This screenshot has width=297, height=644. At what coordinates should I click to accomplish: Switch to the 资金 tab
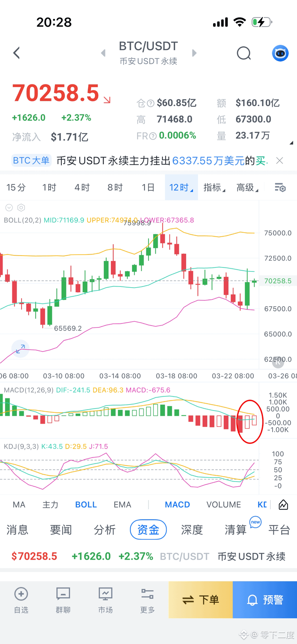pyautogui.click(x=148, y=530)
